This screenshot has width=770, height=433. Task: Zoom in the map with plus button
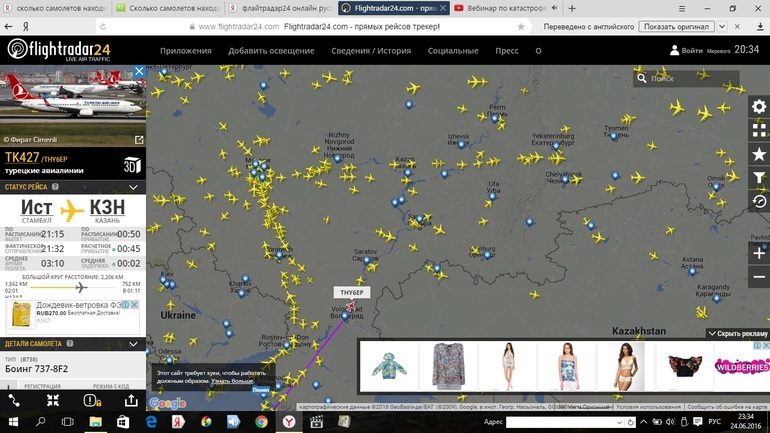[759, 253]
